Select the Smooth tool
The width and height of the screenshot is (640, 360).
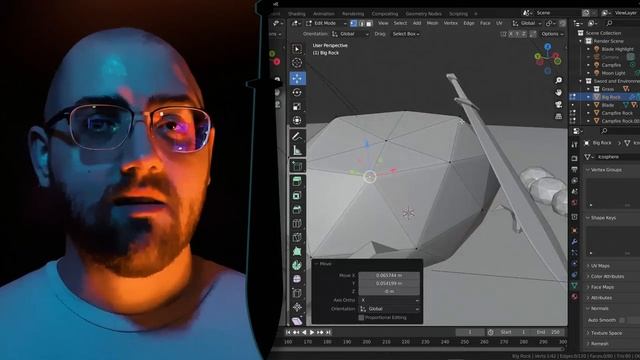(297, 279)
